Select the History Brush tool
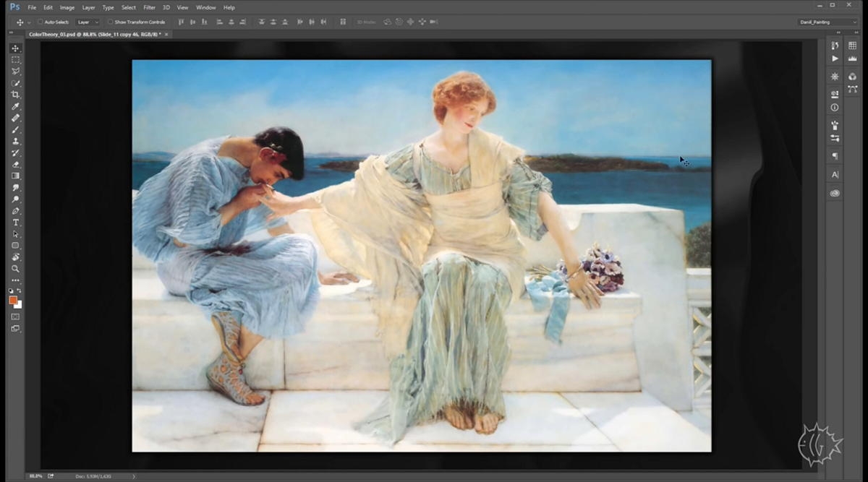This screenshot has height=482, width=868. point(15,153)
